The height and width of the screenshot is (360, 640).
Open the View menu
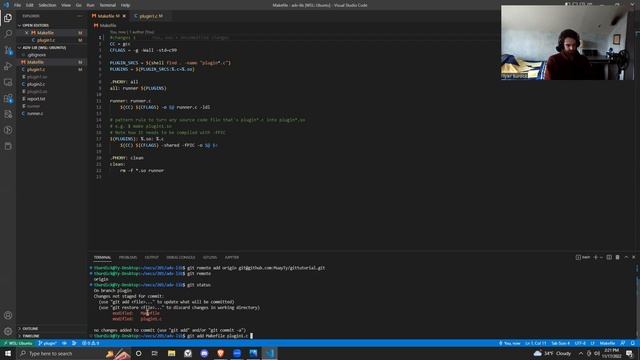66,5
